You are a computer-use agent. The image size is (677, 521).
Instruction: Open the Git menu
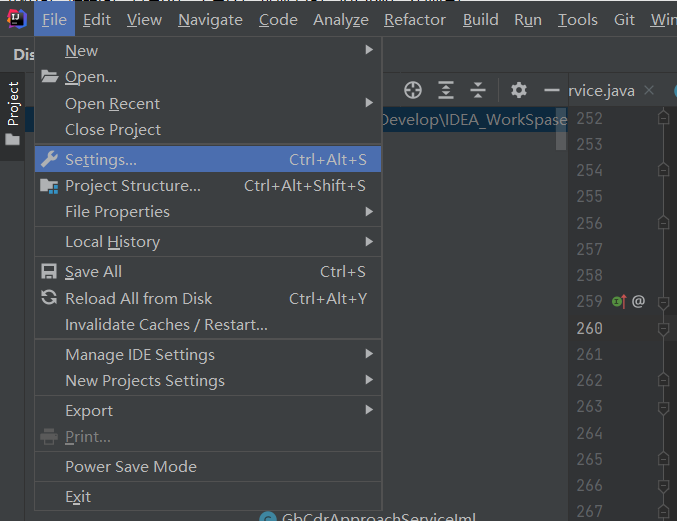coord(624,19)
